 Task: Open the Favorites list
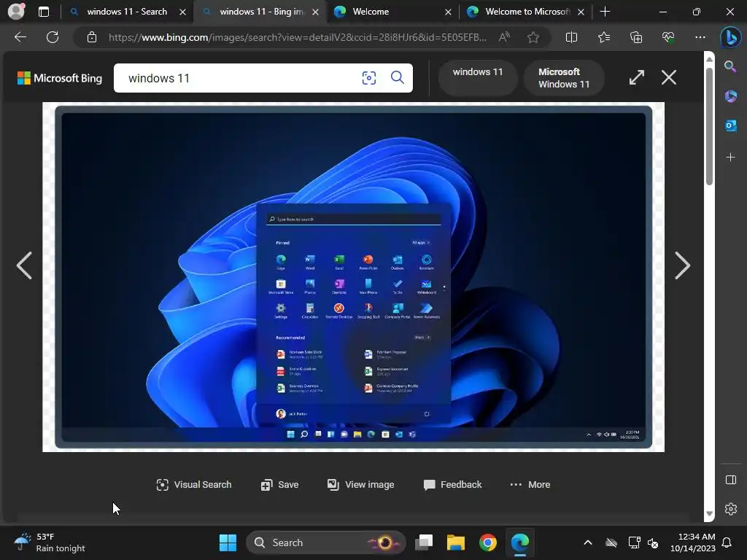click(603, 37)
